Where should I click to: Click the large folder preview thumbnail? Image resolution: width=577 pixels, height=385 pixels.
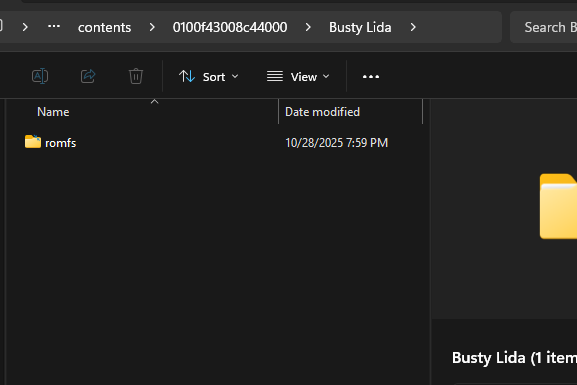[x=558, y=206]
